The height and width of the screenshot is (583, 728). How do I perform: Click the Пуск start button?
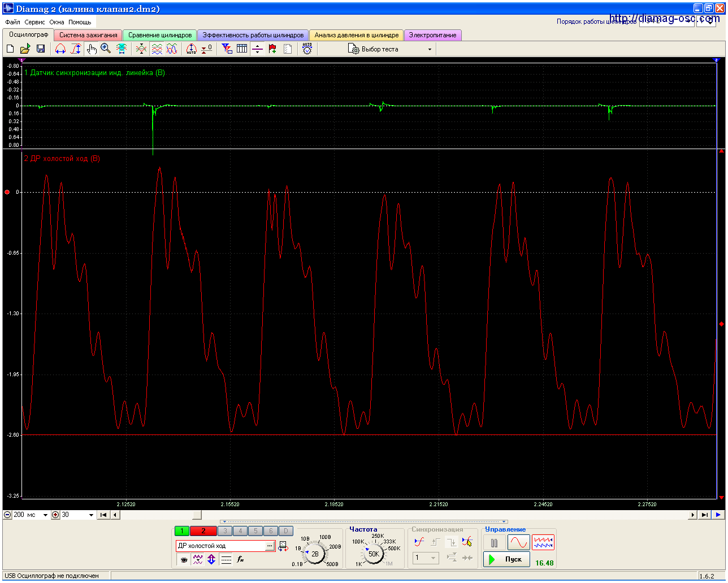click(x=506, y=559)
